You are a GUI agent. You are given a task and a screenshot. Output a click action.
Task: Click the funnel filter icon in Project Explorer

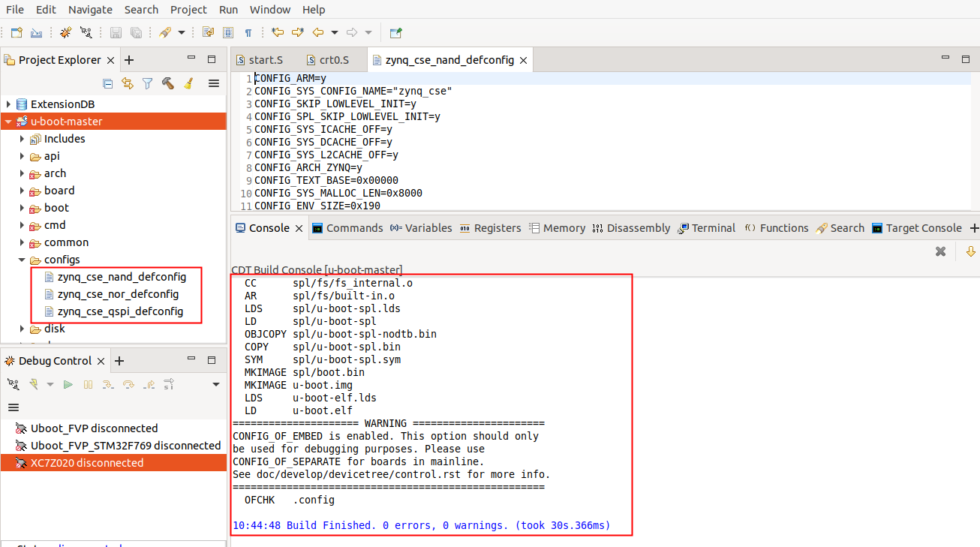148,83
